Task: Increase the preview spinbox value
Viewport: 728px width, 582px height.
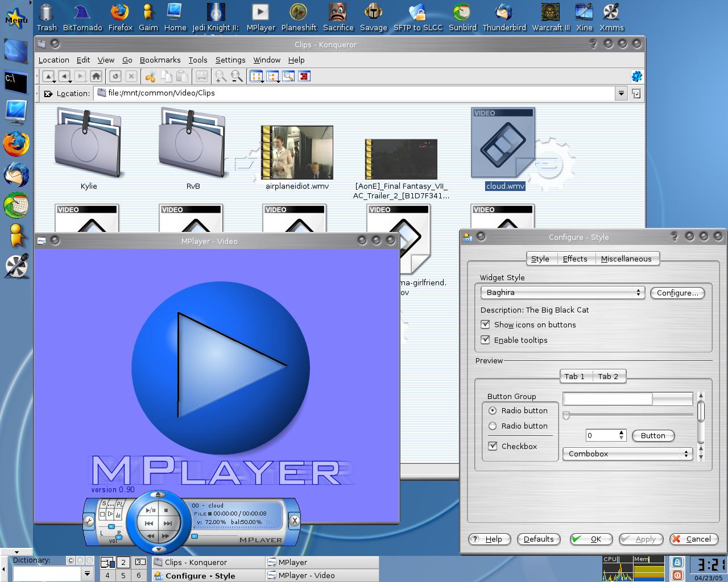Action: point(621,433)
